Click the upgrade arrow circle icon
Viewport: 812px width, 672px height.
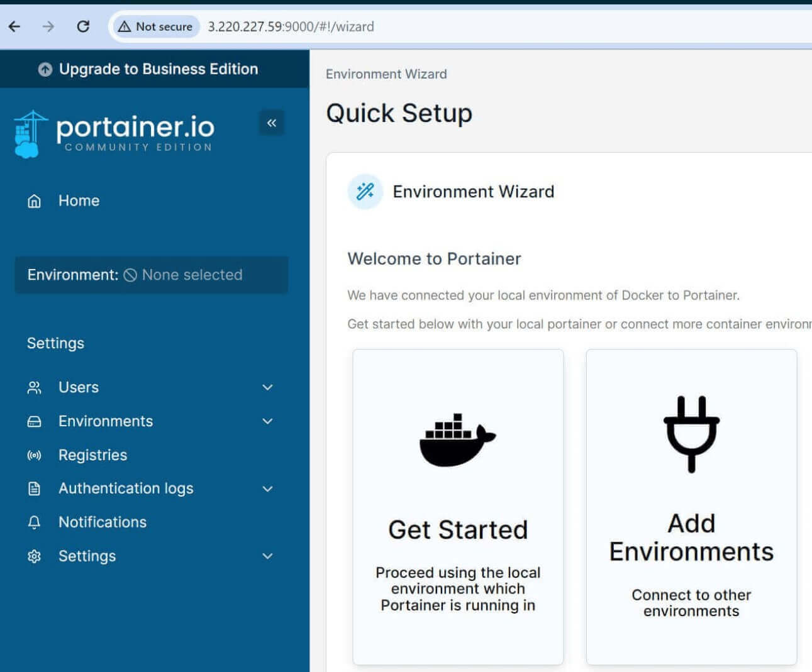point(45,69)
